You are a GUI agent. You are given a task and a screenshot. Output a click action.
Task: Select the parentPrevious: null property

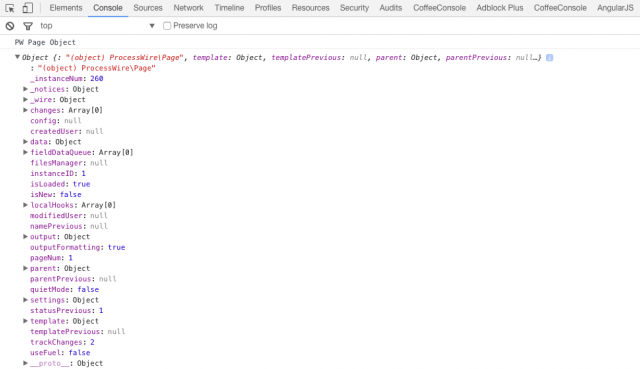click(73, 279)
